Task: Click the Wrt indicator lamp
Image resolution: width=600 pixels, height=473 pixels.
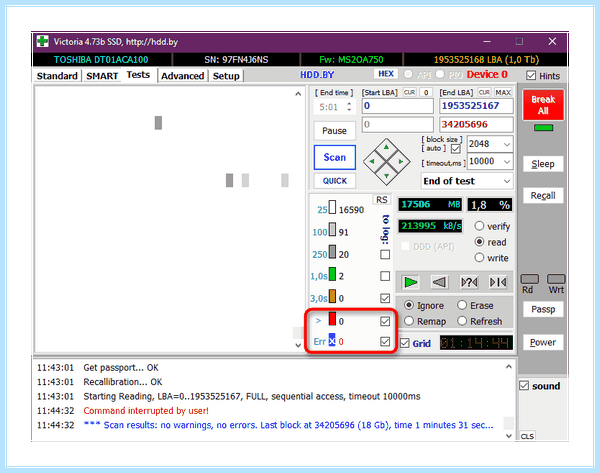Action: click(x=556, y=279)
